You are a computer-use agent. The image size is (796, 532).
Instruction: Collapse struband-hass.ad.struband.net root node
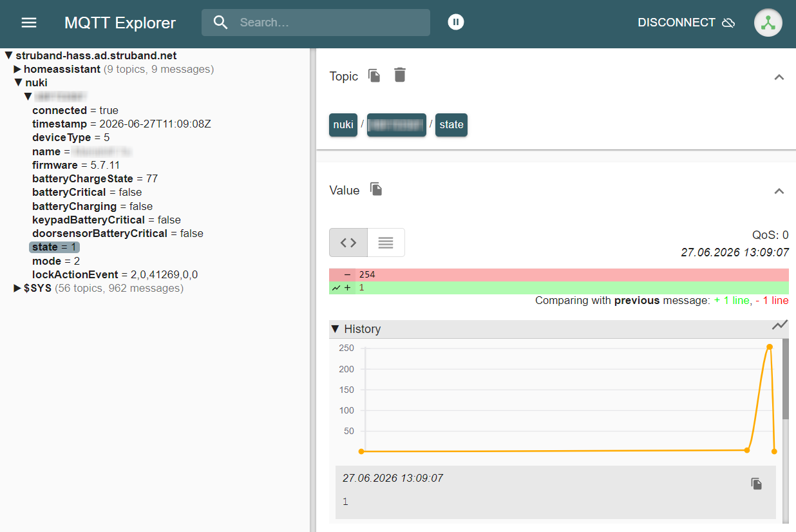pyautogui.click(x=9, y=55)
